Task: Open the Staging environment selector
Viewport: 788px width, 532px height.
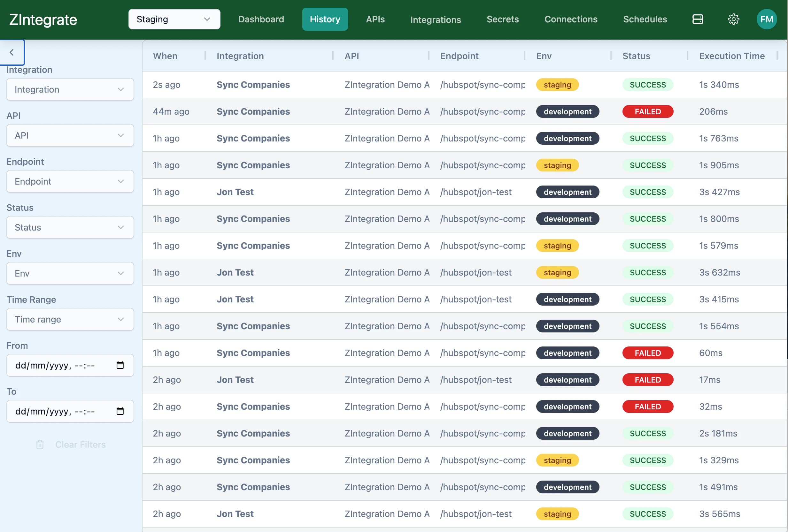Action: [x=174, y=19]
